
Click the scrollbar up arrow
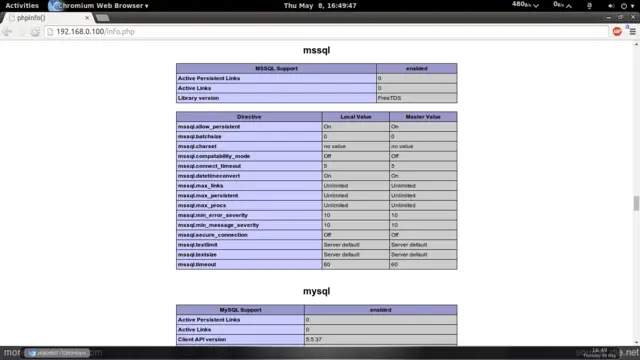[x=636, y=44]
